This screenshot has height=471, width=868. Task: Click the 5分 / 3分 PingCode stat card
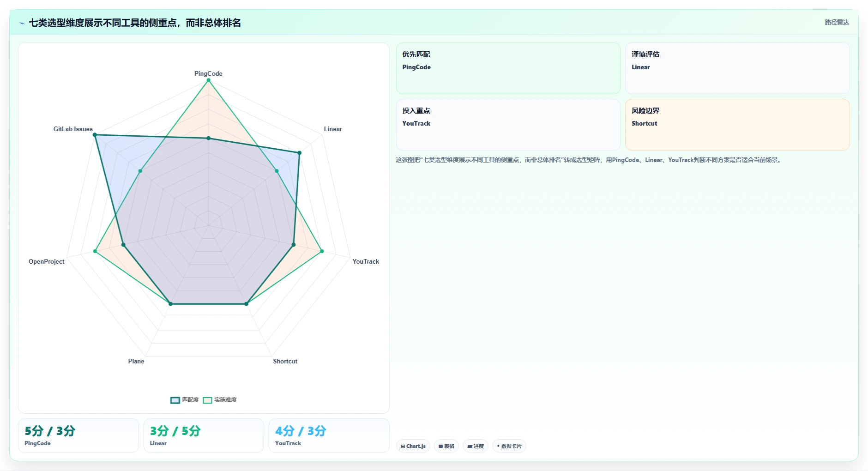coord(78,435)
